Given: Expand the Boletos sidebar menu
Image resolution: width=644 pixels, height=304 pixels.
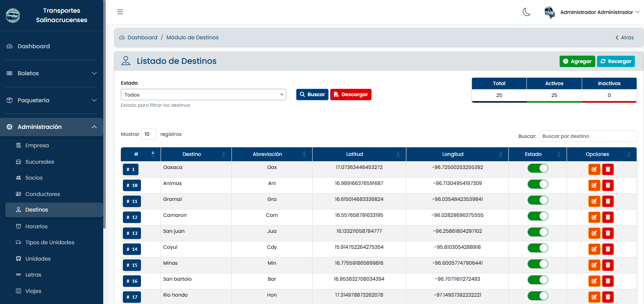Looking at the screenshot, I should (51, 73).
